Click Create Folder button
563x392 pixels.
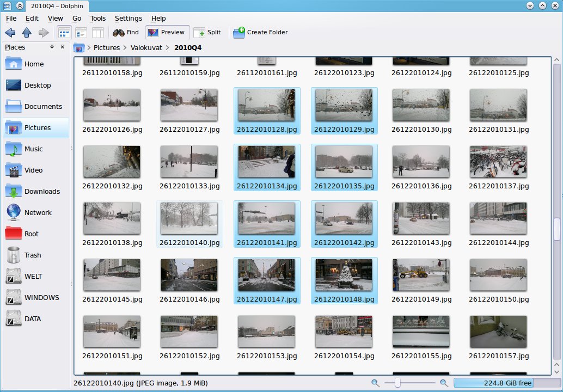(260, 32)
